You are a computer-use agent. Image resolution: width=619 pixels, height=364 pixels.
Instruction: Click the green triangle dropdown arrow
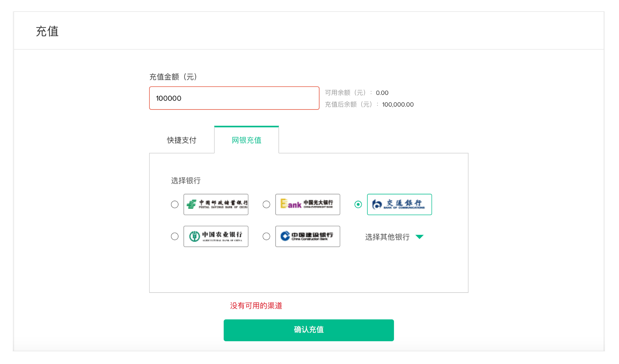tap(420, 237)
